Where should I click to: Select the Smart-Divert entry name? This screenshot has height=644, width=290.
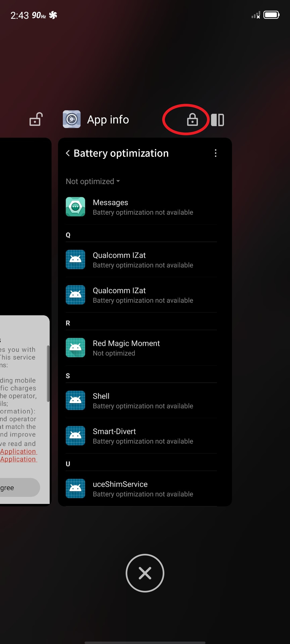click(114, 431)
